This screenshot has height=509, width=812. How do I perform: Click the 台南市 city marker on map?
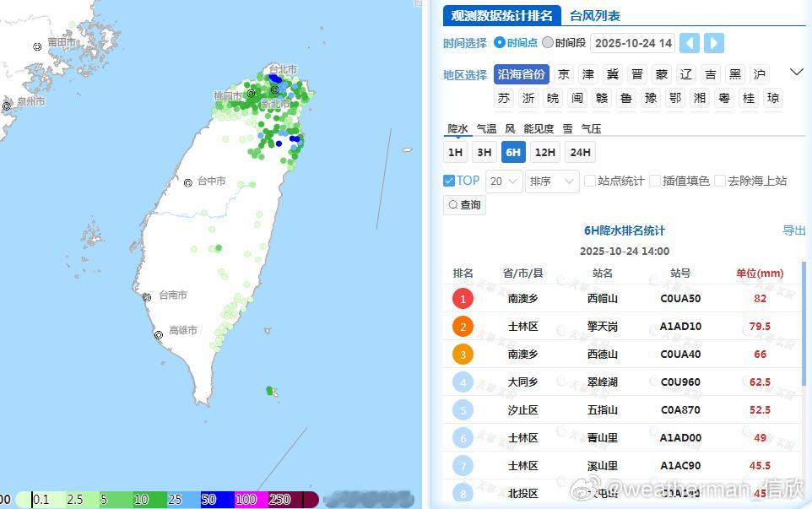pyautogui.click(x=147, y=297)
